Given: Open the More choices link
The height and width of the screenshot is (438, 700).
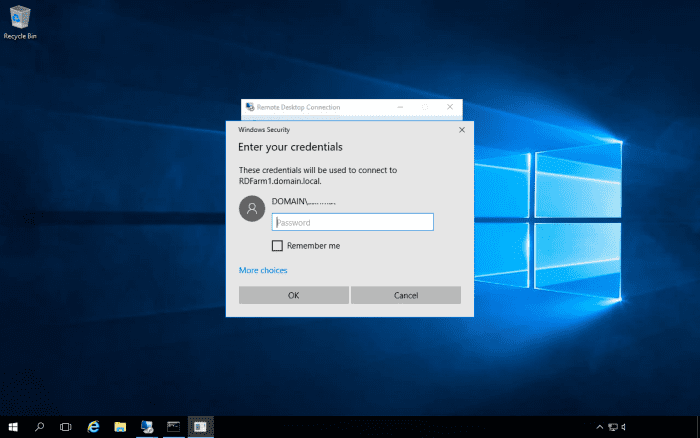Looking at the screenshot, I should point(263,270).
